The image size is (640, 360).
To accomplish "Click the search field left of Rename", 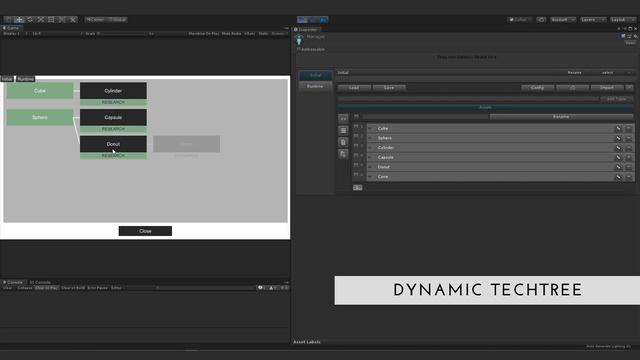I will tap(425, 117).
